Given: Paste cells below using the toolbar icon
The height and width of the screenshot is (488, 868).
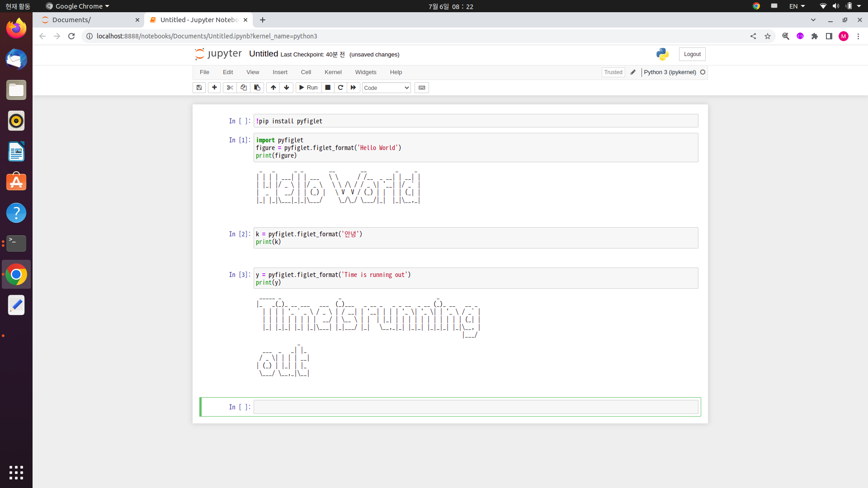Looking at the screenshot, I should (257, 88).
